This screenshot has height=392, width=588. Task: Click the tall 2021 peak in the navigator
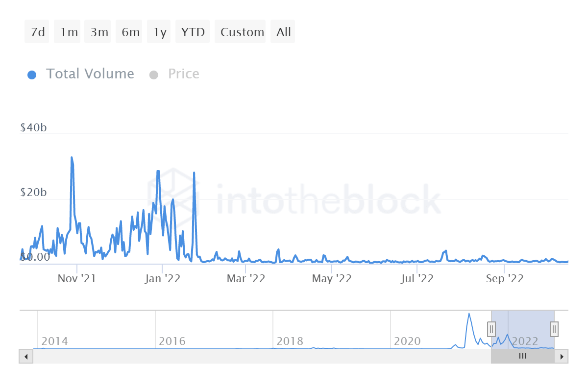coord(469,315)
